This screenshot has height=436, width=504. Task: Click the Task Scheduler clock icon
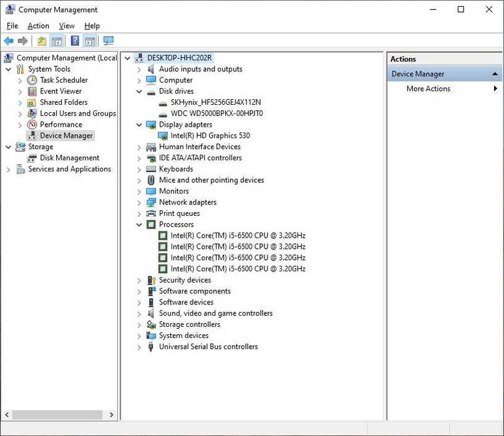[x=32, y=80]
